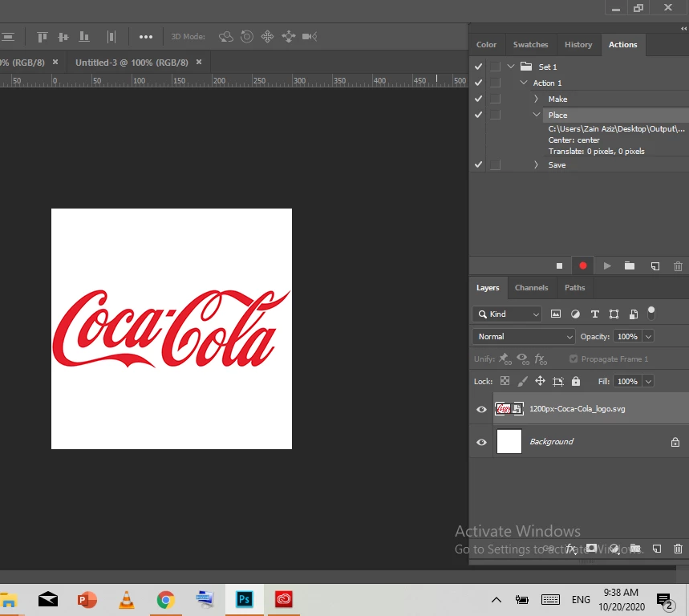
Task: Click the red Begin recording button
Action: coord(583,265)
